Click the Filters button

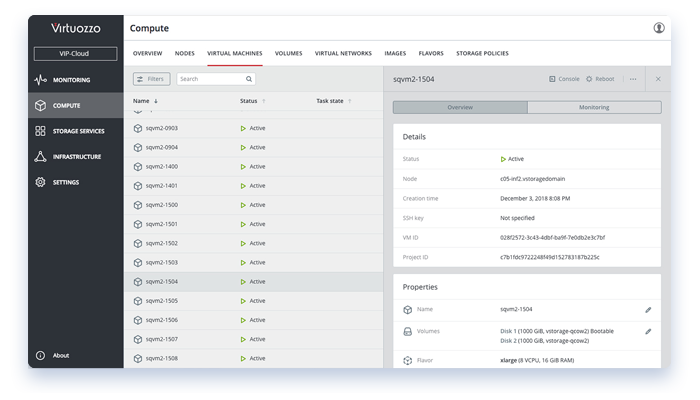151,78
